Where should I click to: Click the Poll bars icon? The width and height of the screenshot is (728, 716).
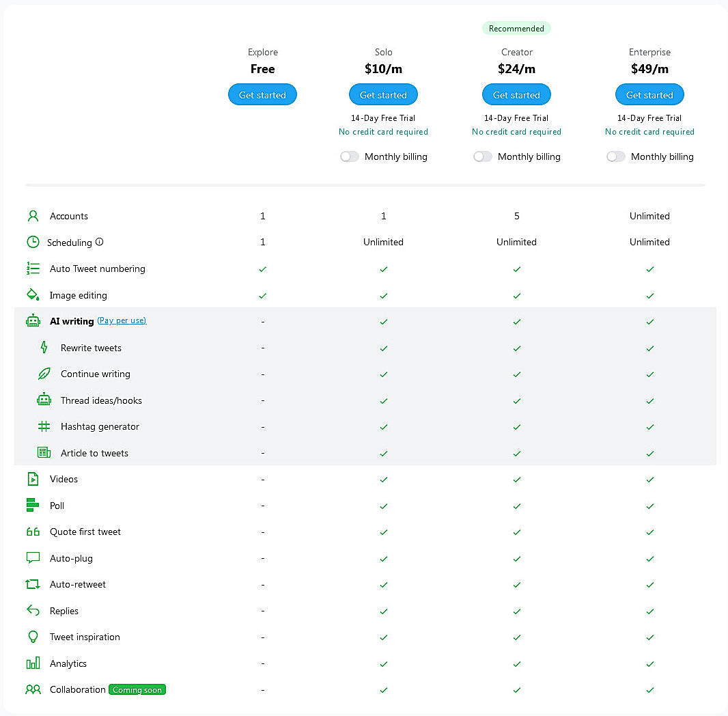click(x=33, y=505)
